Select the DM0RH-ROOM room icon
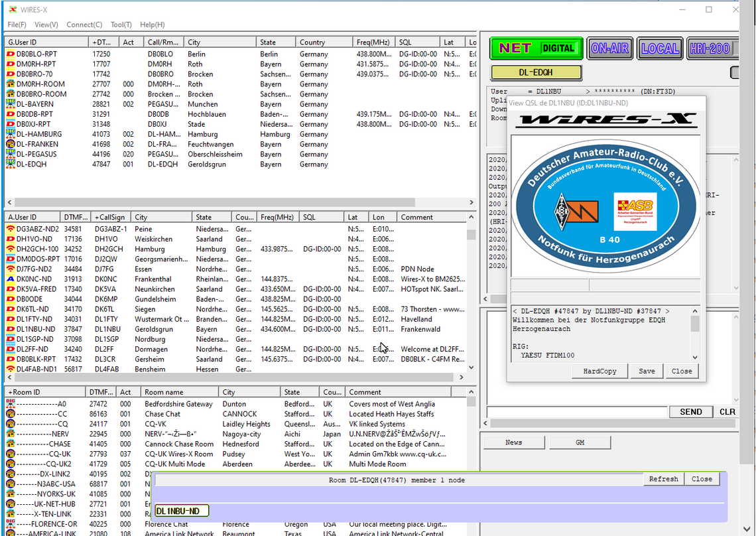This screenshot has width=756, height=536. (11, 84)
